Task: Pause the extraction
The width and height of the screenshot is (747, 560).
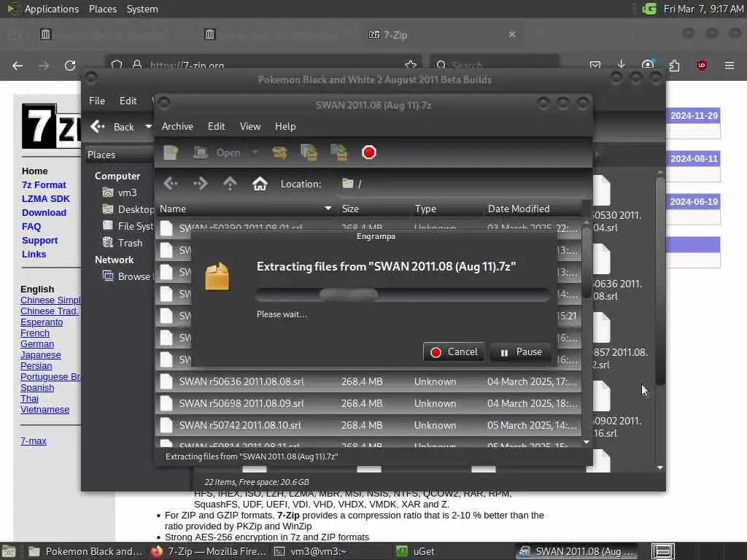Action: (x=520, y=352)
